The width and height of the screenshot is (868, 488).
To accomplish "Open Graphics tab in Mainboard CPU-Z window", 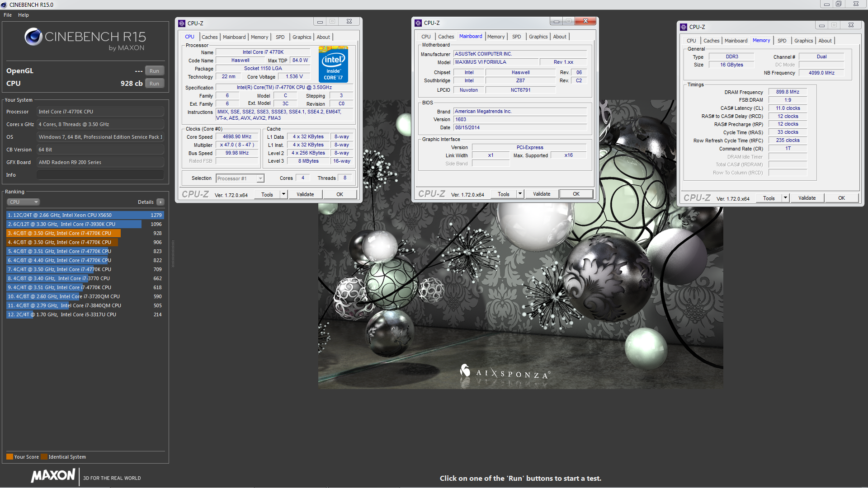I will 538,37.
